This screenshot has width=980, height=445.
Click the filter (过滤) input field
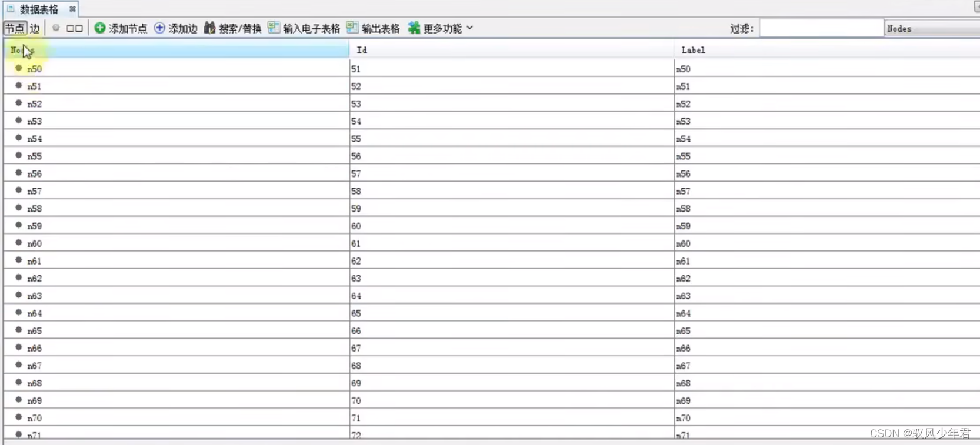(x=821, y=28)
